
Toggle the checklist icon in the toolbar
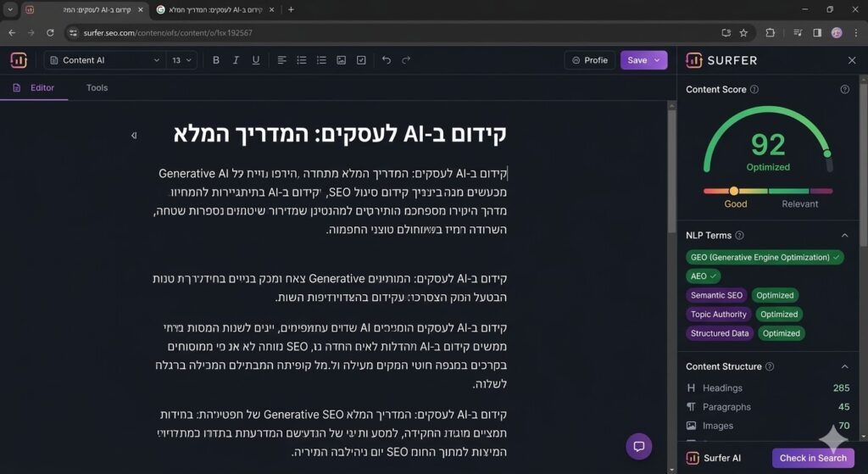361,60
